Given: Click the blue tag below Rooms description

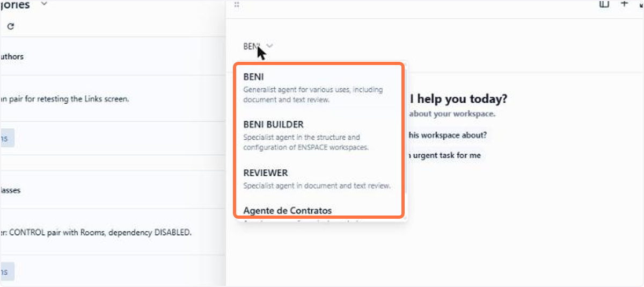Looking at the screenshot, I should click(x=6, y=271).
